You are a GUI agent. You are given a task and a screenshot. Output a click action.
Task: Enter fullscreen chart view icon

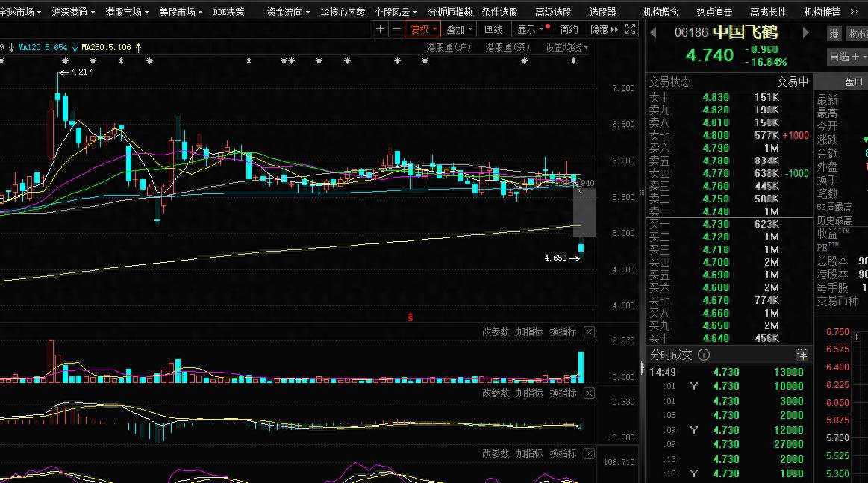pyautogui.click(x=631, y=29)
